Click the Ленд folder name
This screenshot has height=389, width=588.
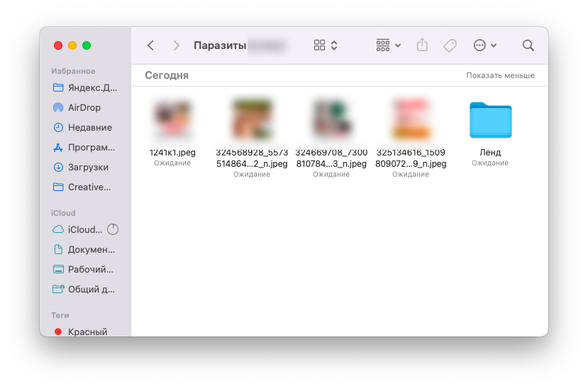(490, 153)
